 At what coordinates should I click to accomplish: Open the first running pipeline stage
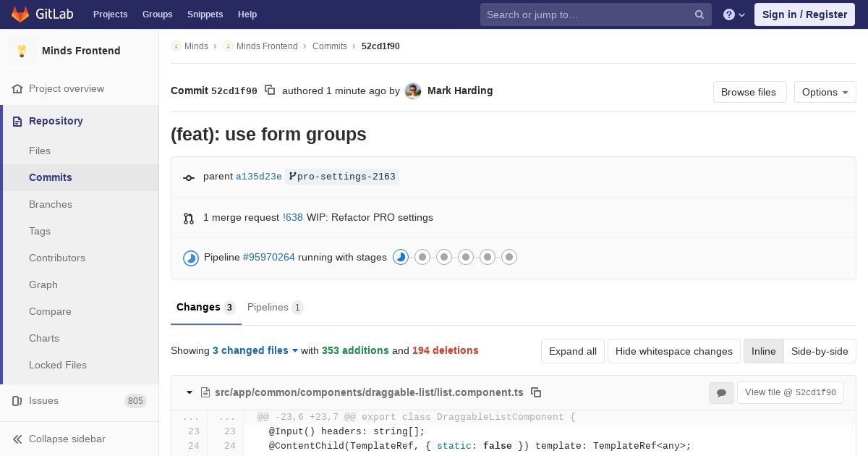pyautogui.click(x=401, y=257)
